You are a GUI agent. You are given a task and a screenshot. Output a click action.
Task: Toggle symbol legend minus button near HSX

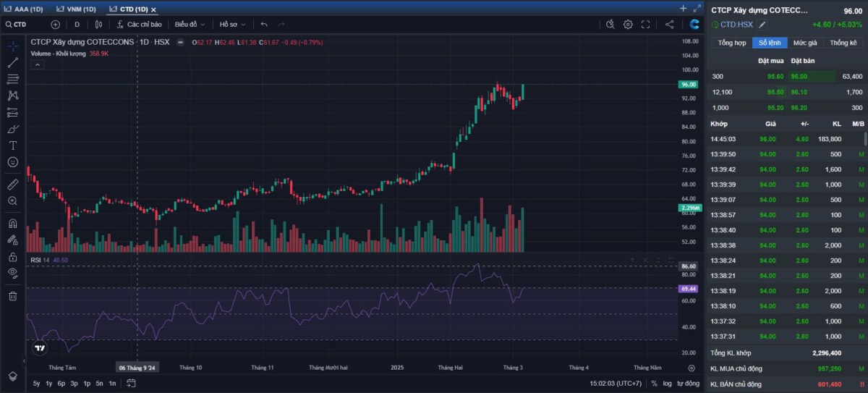pyautogui.click(x=180, y=42)
